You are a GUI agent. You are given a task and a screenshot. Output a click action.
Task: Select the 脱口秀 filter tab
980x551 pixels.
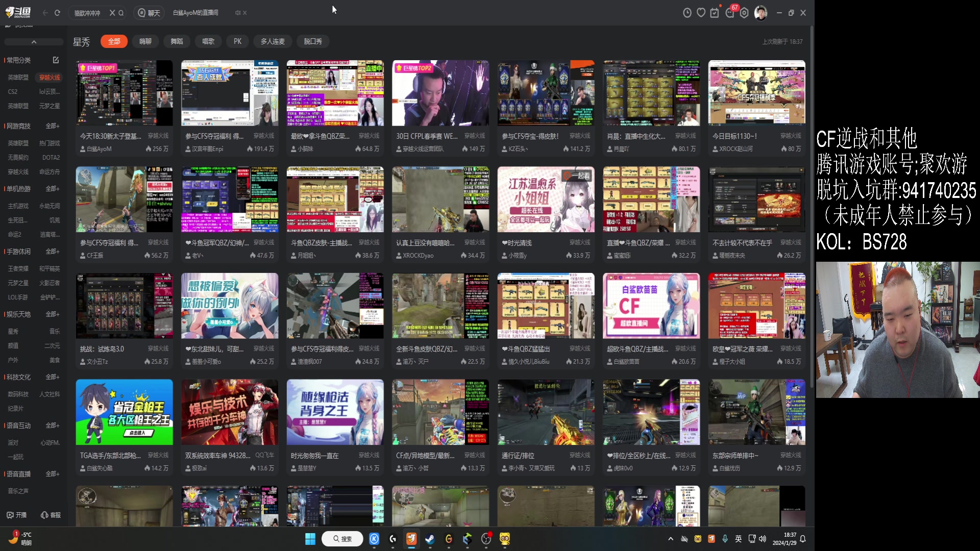[x=313, y=41]
